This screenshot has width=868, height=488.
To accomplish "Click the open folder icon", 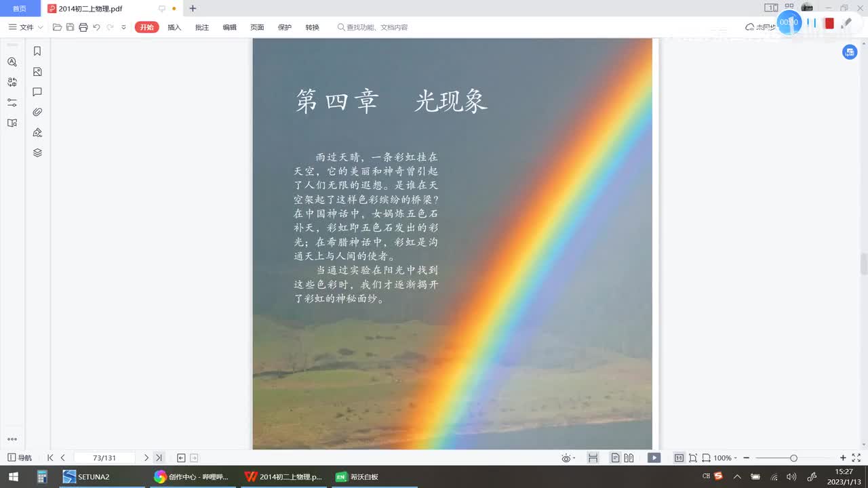I will point(57,27).
